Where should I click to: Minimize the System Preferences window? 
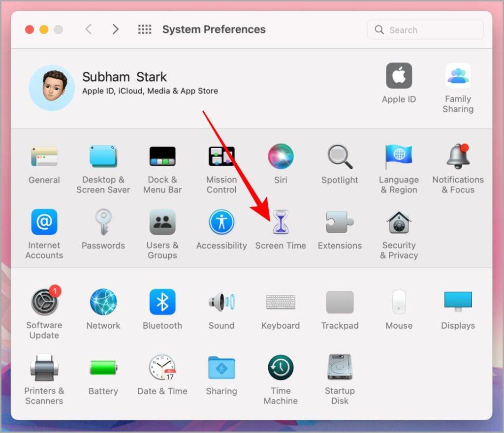[44, 30]
